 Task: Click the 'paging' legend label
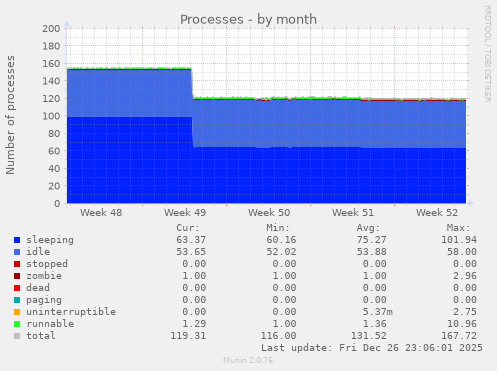[44, 300]
